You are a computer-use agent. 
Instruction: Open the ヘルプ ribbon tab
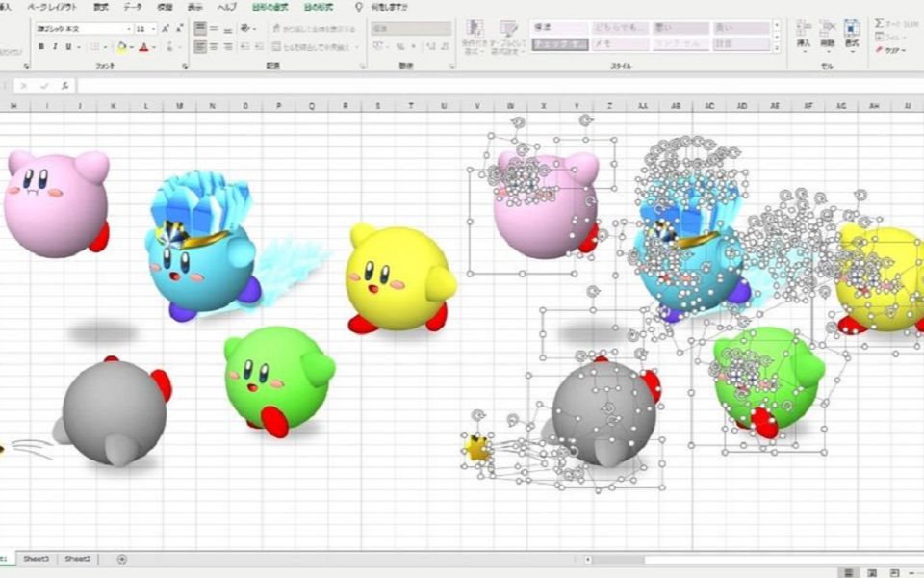tap(226, 7)
